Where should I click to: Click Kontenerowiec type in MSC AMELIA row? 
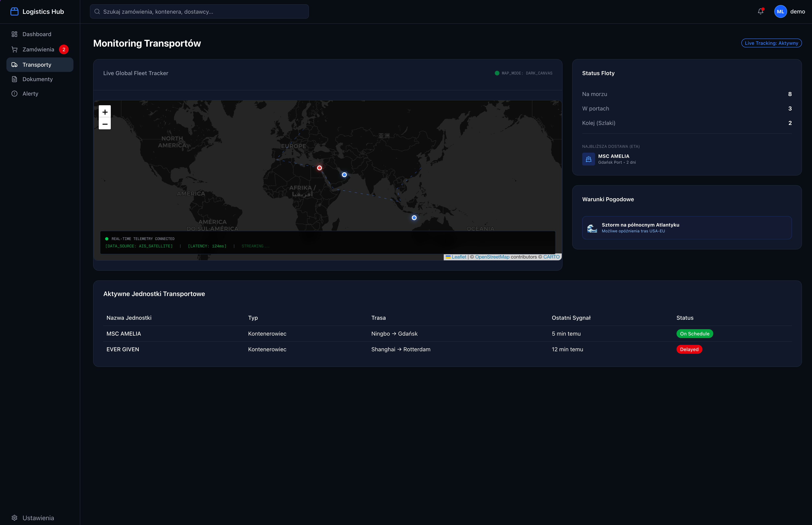point(267,334)
